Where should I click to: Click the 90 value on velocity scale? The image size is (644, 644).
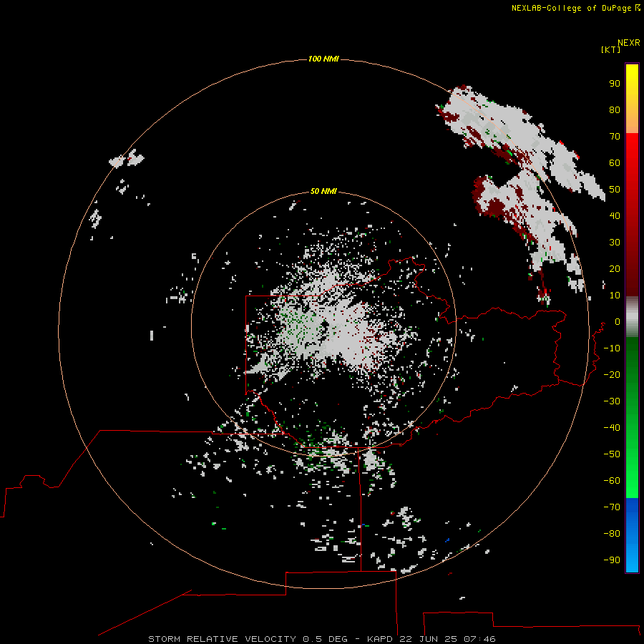615,84
